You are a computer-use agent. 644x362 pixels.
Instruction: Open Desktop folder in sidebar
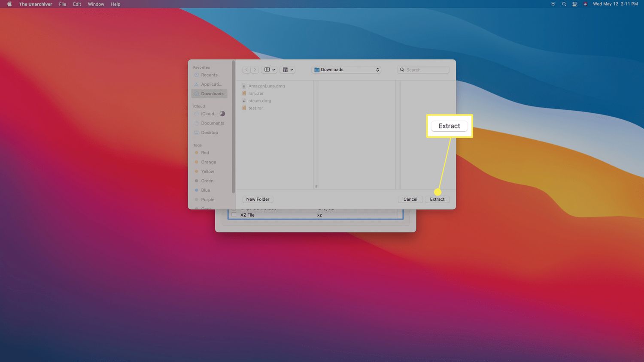point(209,133)
